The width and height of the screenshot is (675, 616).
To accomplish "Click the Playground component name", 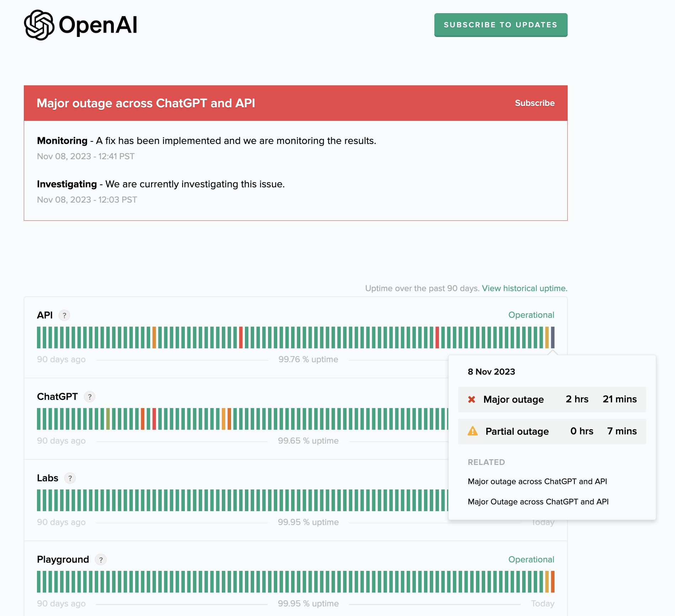I will (x=63, y=559).
